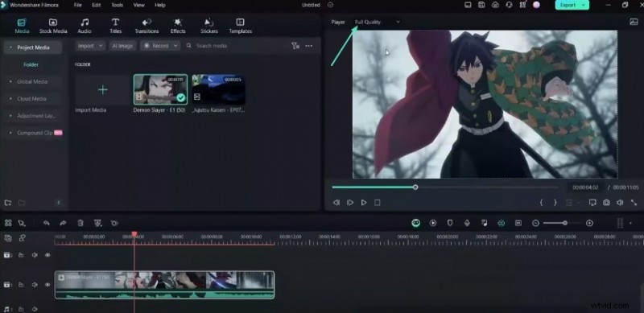Open the preview snapshot image icon
Screen dimensions: 644x313
[x=634, y=22]
